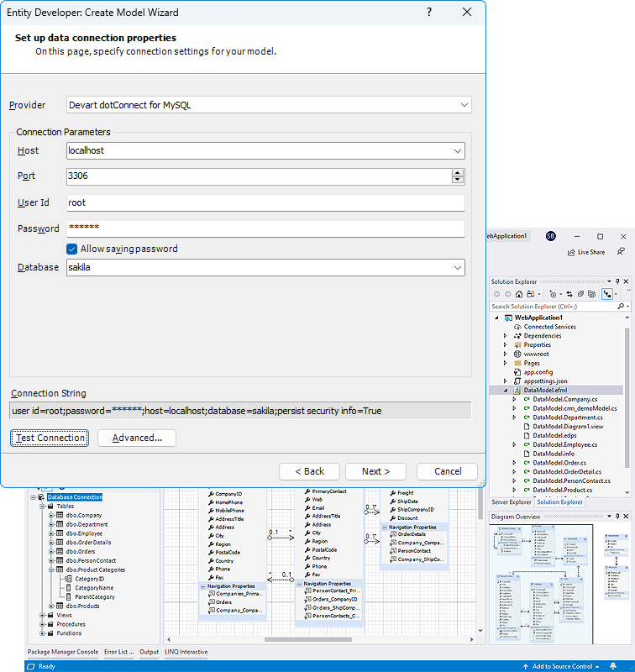
Task: Click DataModel.efml file icon in Solution Explorer
Action: [x=517, y=390]
